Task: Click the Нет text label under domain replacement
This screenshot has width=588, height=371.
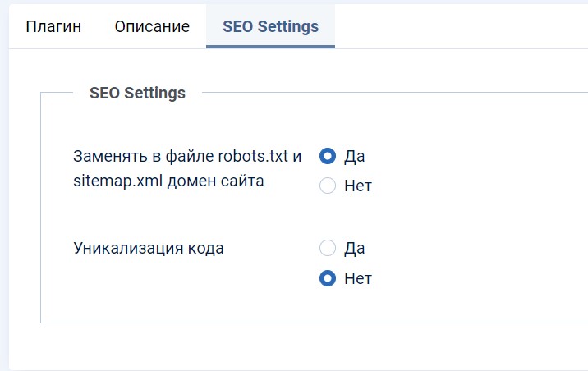Action: click(358, 185)
